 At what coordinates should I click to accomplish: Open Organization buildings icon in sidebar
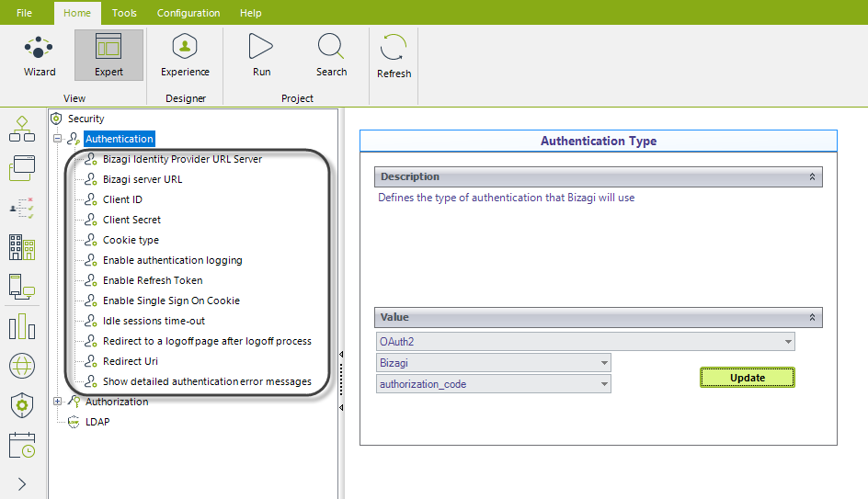[x=22, y=247]
